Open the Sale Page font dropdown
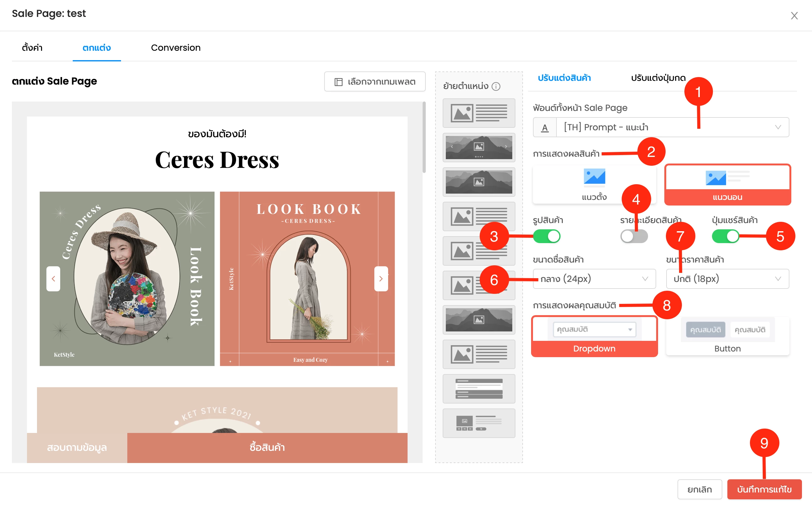This screenshot has width=812, height=505. (661, 127)
